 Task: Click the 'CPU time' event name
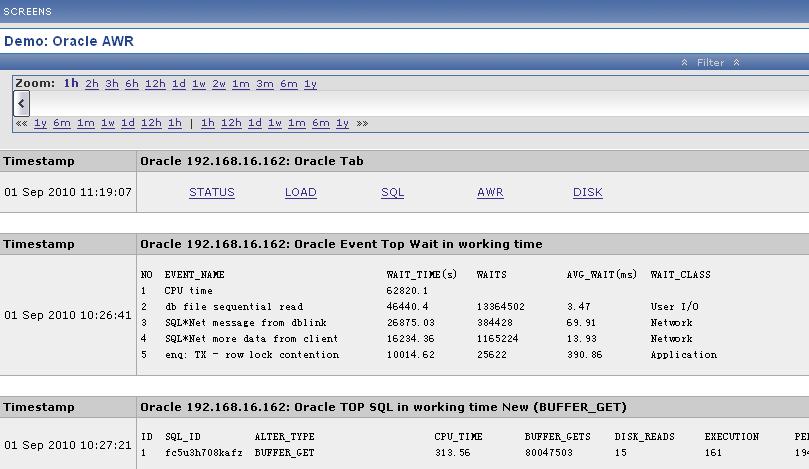[x=188, y=290]
